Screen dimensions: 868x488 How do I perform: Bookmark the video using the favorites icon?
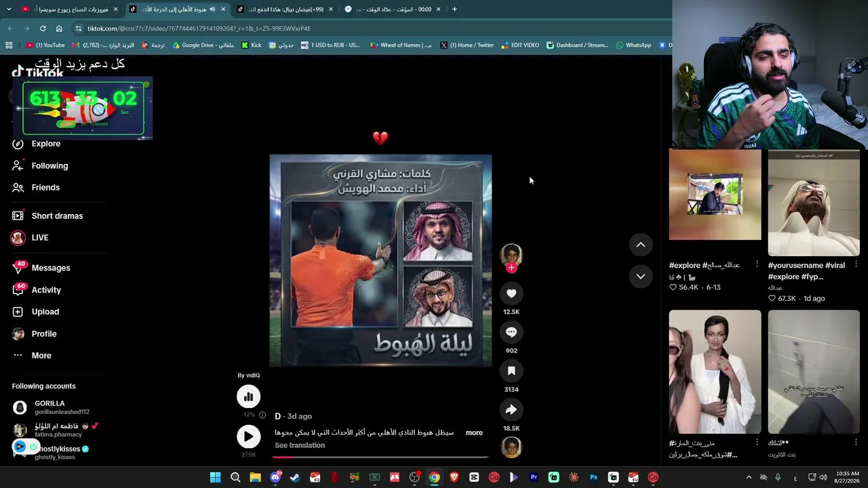pyautogui.click(x=511, y=371)
